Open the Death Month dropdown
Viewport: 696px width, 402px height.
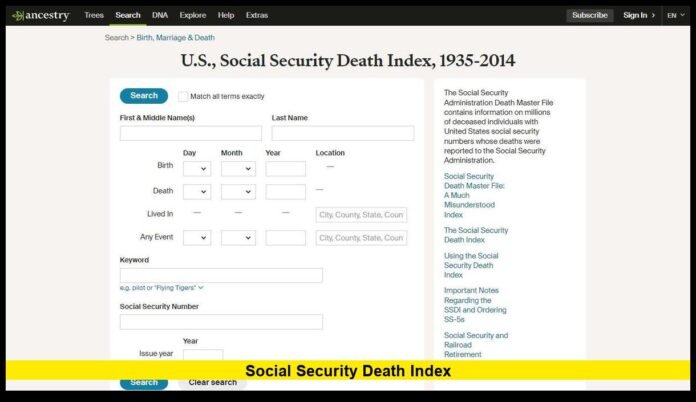238,192
